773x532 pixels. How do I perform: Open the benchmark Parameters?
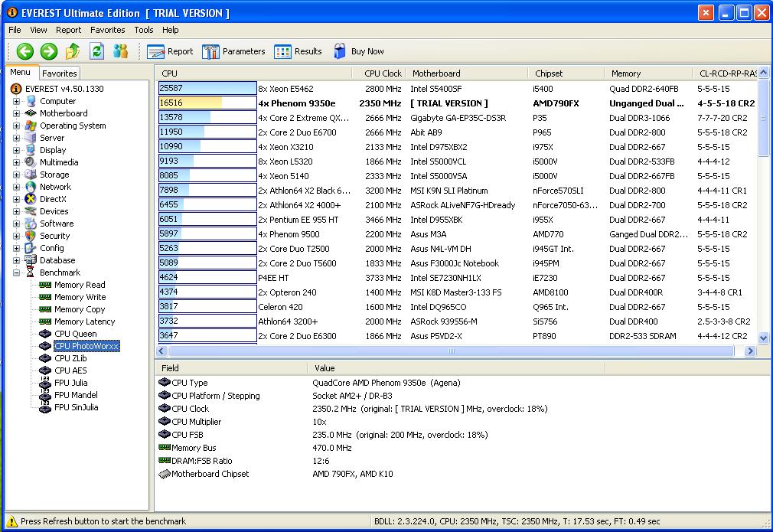233,51
